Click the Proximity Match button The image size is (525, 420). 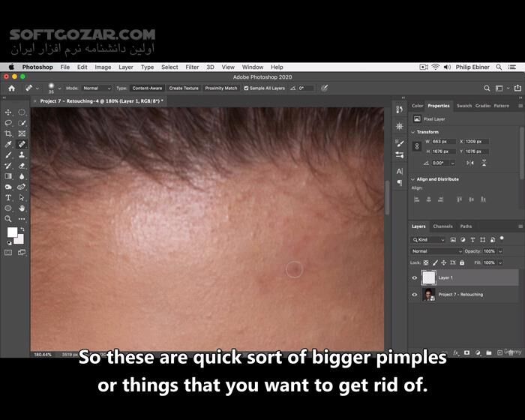click(x=221, y=88)
